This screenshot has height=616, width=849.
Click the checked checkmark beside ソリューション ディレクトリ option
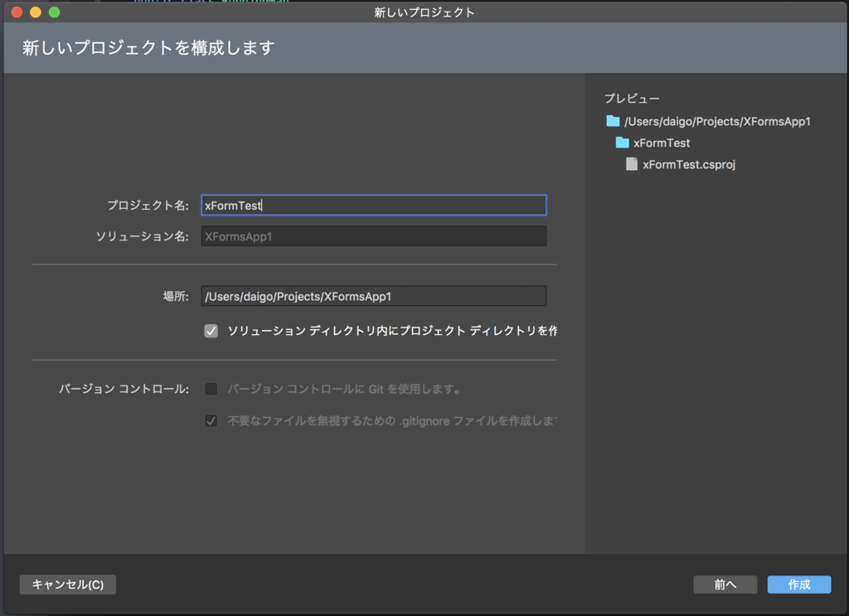(x=211, y=331)
